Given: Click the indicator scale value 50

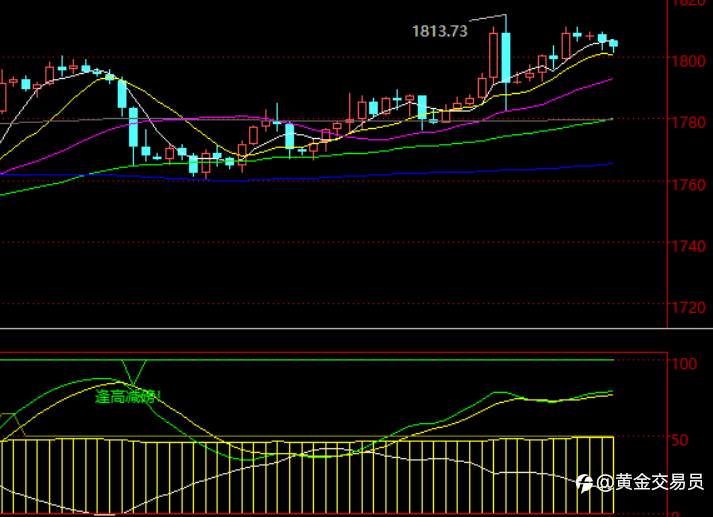Looking at the screenshot, I should point(680,440).
